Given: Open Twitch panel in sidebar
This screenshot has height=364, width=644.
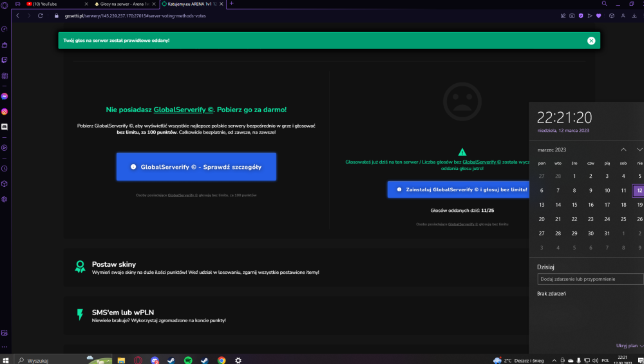Looking at the screenshot, I should pyautogui.click(x=5, y=60).
